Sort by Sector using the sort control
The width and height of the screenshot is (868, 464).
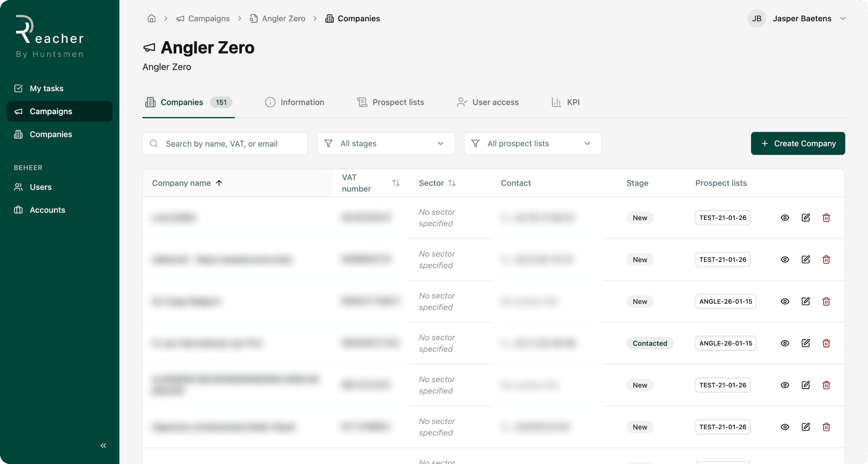(453, 183)
